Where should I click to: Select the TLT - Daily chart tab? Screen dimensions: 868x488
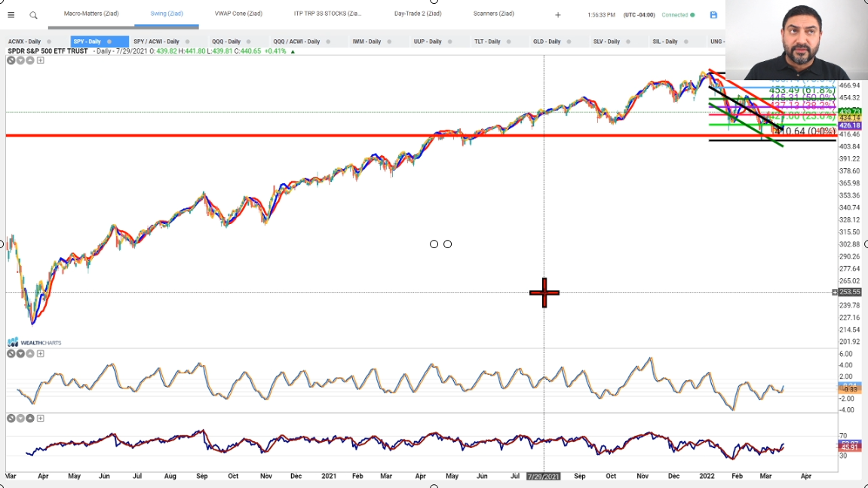pos(487,41)
